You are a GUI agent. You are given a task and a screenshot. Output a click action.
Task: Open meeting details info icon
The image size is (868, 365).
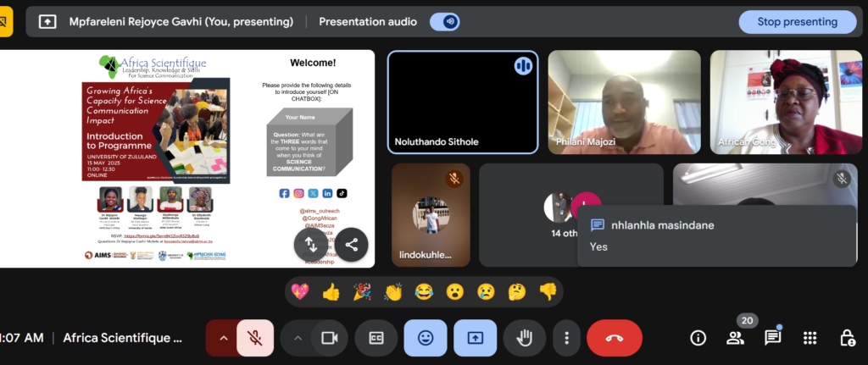click(x=698, y=338)
